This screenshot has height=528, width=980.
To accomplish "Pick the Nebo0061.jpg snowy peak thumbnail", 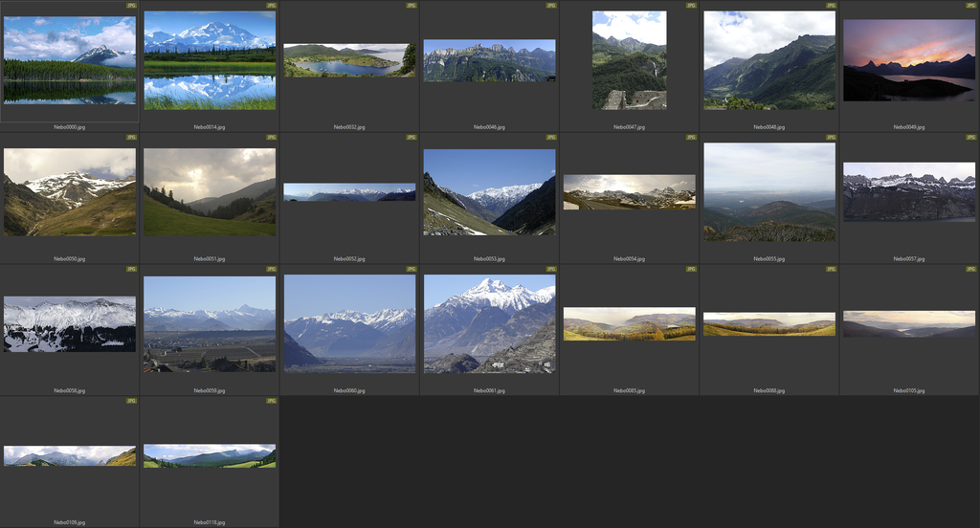I will pos(489,324).
